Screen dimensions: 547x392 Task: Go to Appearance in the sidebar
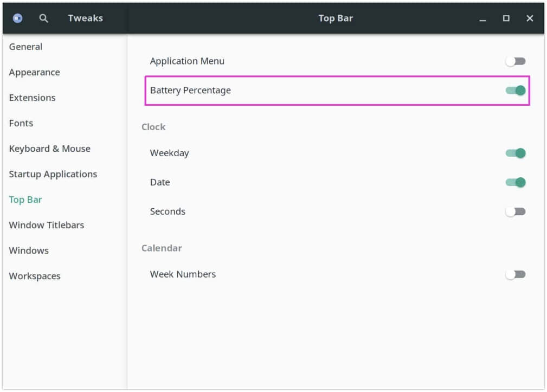34,73
